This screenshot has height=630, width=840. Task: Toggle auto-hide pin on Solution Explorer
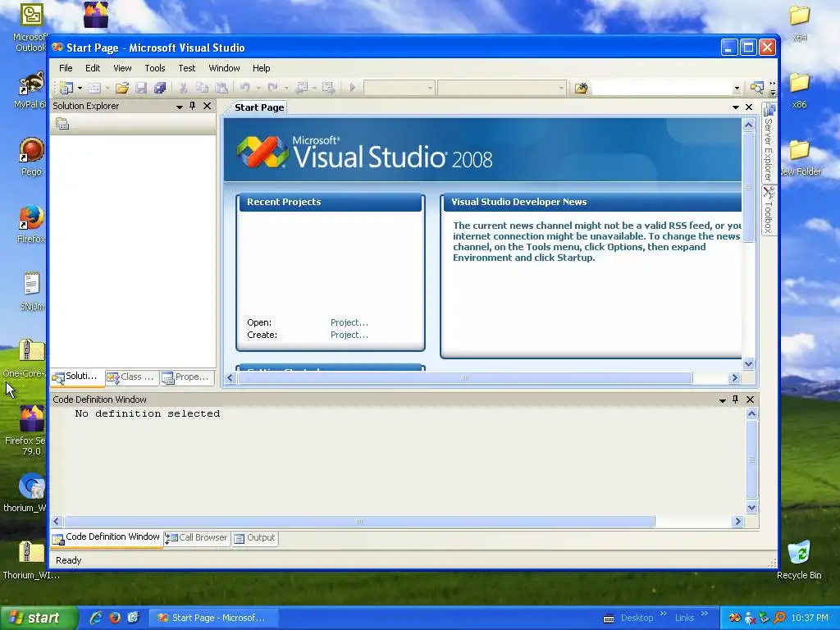[192, 106]
